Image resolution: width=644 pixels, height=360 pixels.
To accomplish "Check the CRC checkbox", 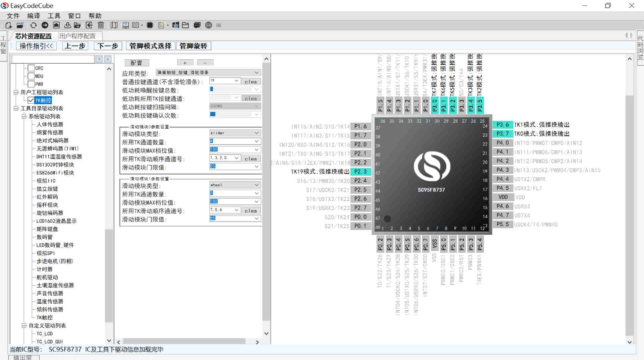I will click(x=31, y=68).
